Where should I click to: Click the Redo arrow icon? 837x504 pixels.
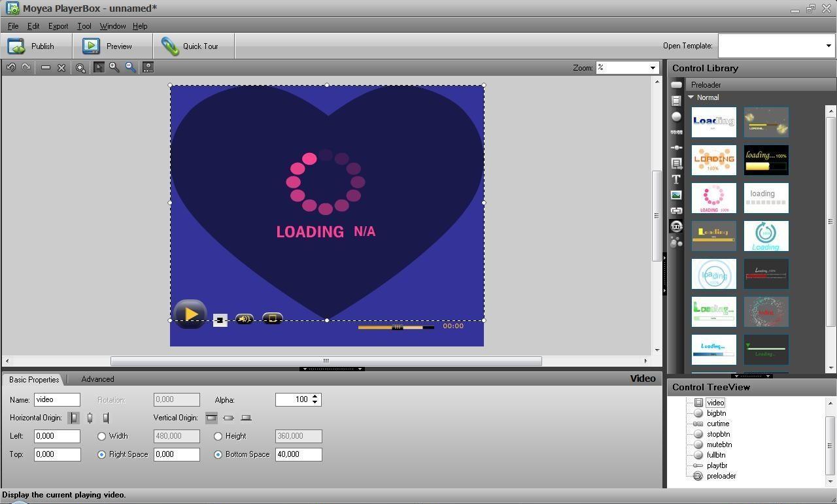click(x=26, y=67)
